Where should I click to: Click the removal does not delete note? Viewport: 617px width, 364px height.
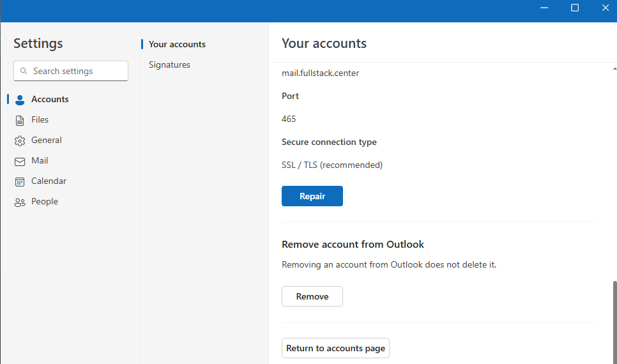(389, 264)
